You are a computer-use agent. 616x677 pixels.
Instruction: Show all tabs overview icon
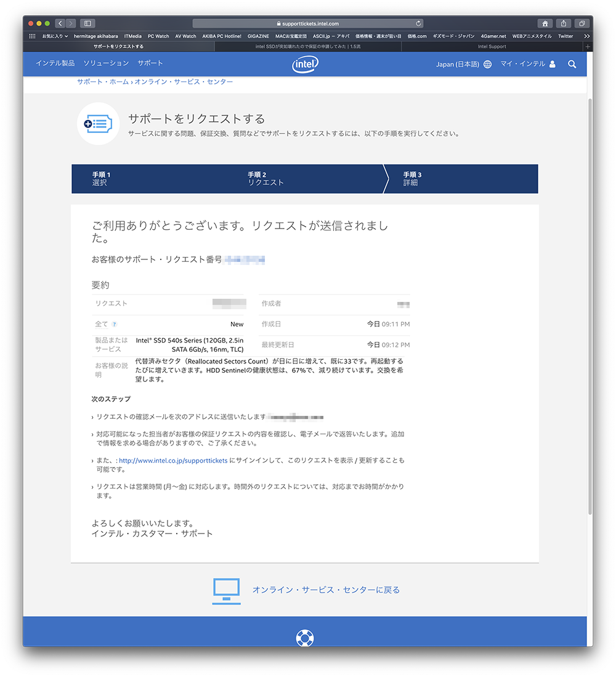click(582, 23)
